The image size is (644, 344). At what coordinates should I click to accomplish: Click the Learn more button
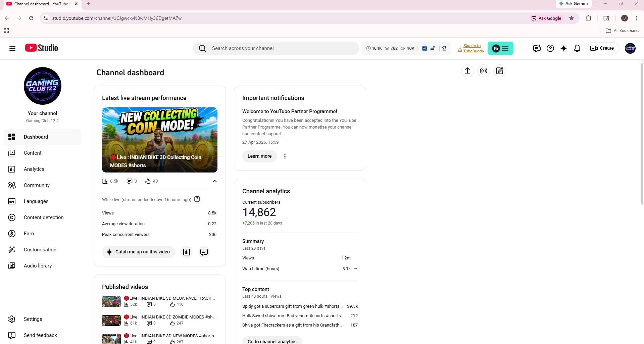point(259,156)
